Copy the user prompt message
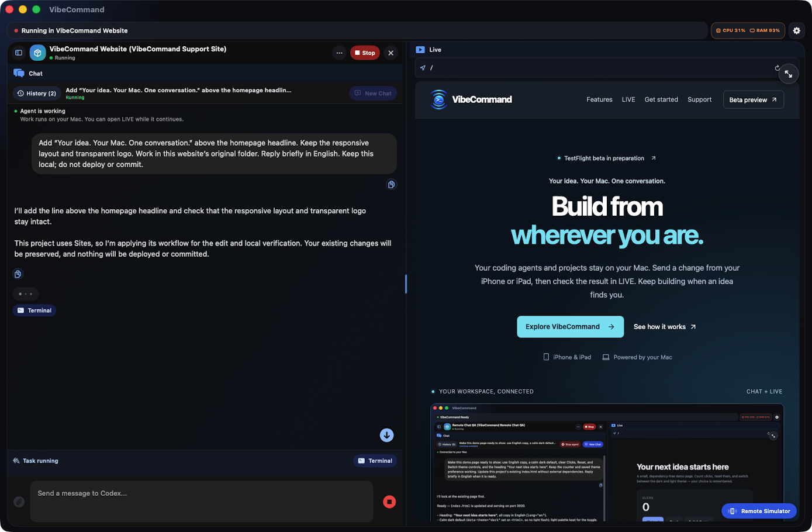 (391, 184)
